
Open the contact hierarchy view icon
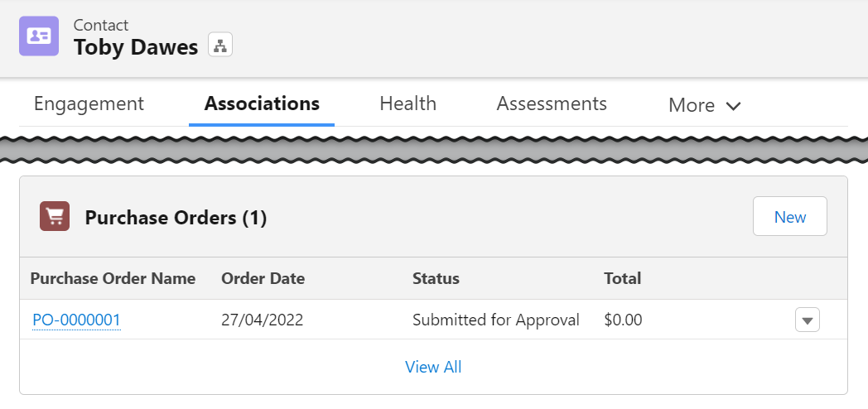pos(220,45)
